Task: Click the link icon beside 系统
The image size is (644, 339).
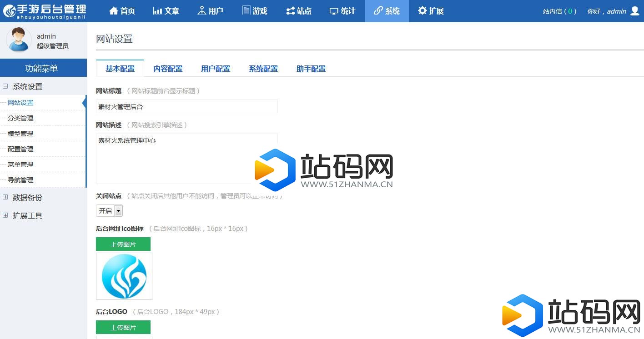Action: click(x=378, y=11)
